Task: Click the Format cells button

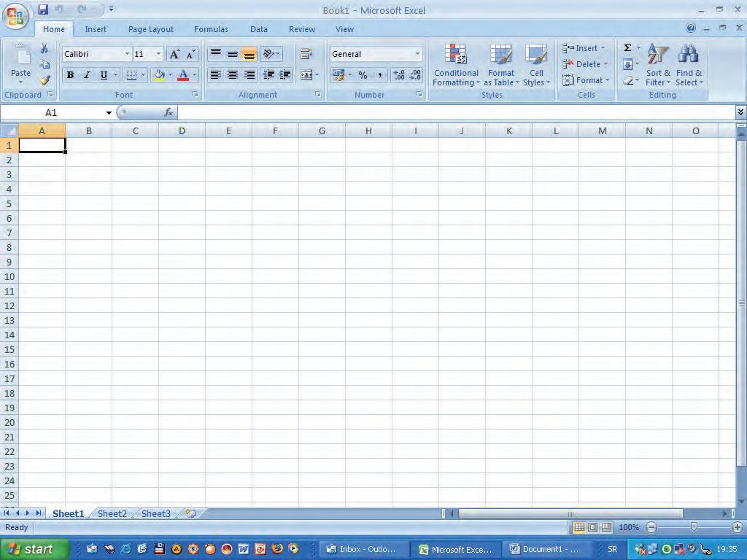Action: click(x=586, y=80)
